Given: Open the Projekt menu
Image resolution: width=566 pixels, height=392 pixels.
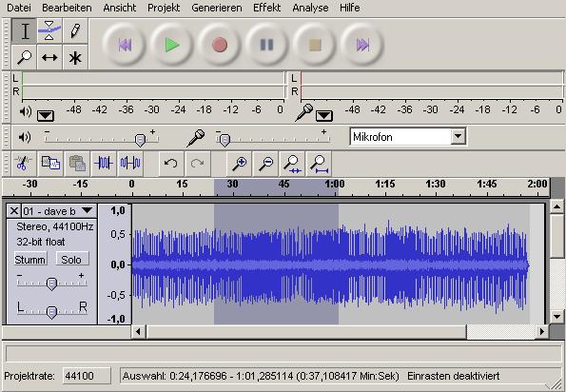Looking at the screenshot, I should click(x=164, y=8).
